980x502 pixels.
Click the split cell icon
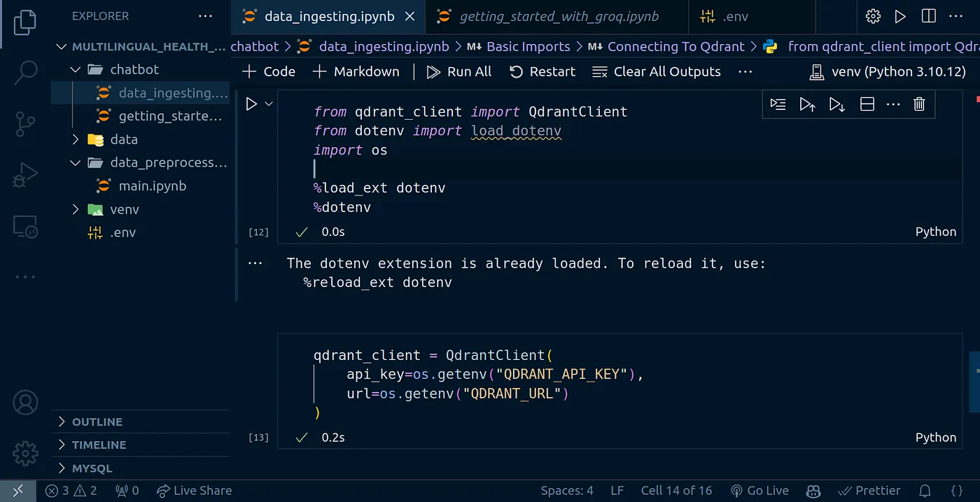point(867,104)
